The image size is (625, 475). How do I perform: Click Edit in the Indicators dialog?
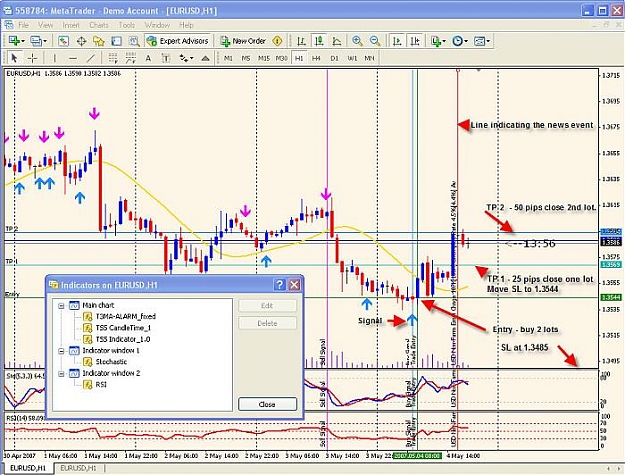267,306
